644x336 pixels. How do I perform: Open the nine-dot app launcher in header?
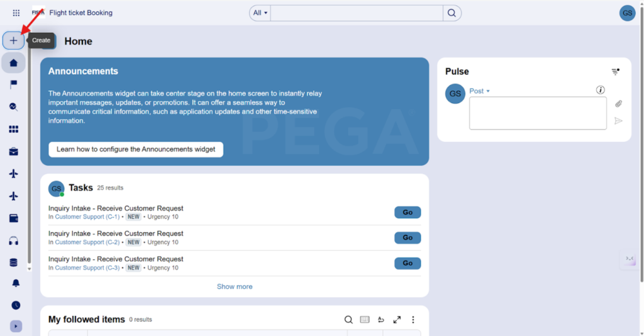pos(16,13)
